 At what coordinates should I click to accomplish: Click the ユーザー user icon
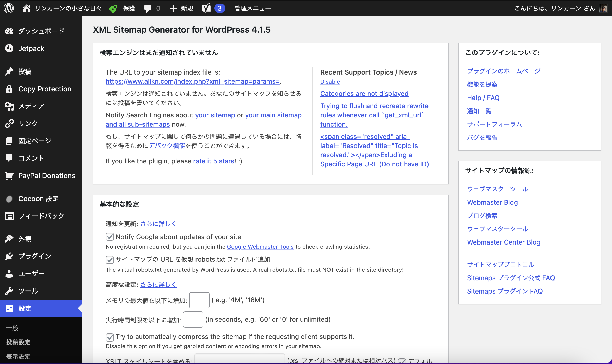[x=9, y=274]
